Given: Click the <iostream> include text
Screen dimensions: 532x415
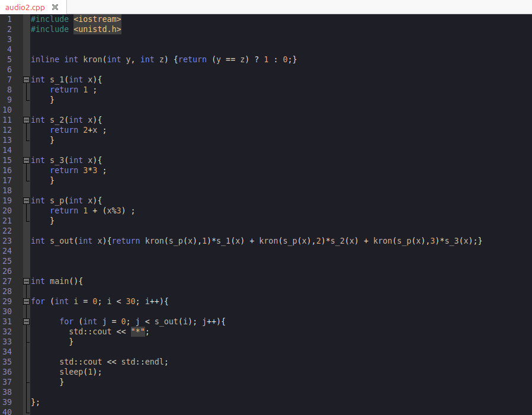Looking at the screenshot, I should 97,20.
